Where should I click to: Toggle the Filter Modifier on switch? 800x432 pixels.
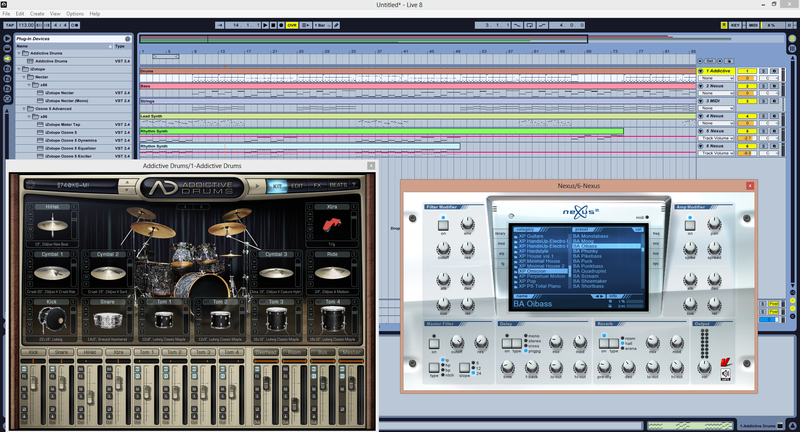(441, 225)
